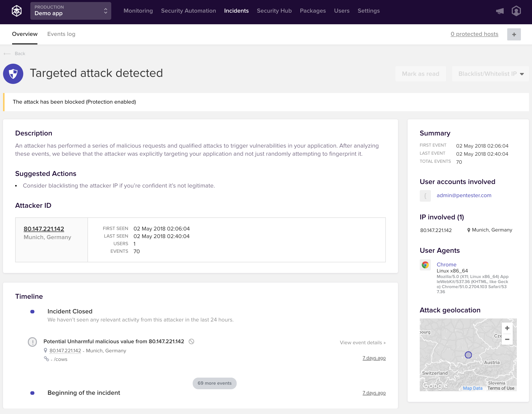Open the announcements megaphone icon
This screenshot has height=414, width=532.
pyautogui.click(x=500, y=11)
